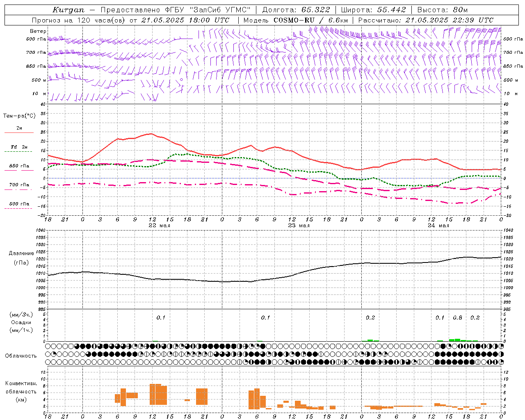Click the "Широта: 55.442" header field
Viewport: 525px width, 420px height.
(373, 10)
